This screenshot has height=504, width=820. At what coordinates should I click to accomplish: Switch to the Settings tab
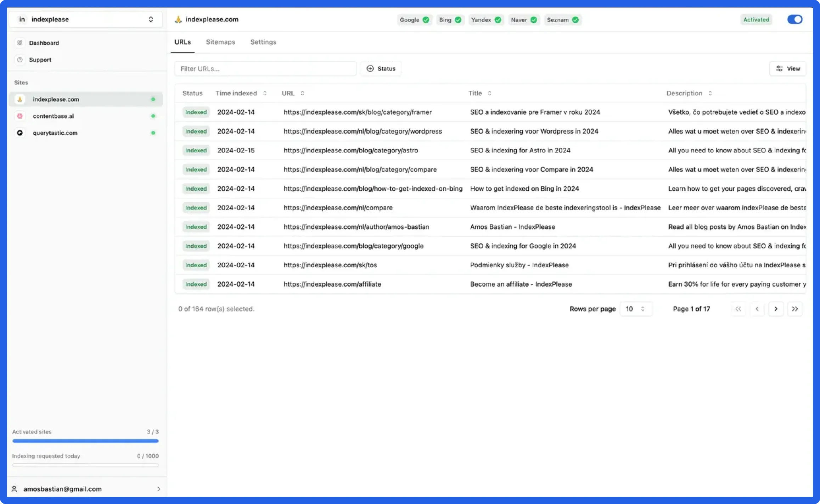point(263,42)
